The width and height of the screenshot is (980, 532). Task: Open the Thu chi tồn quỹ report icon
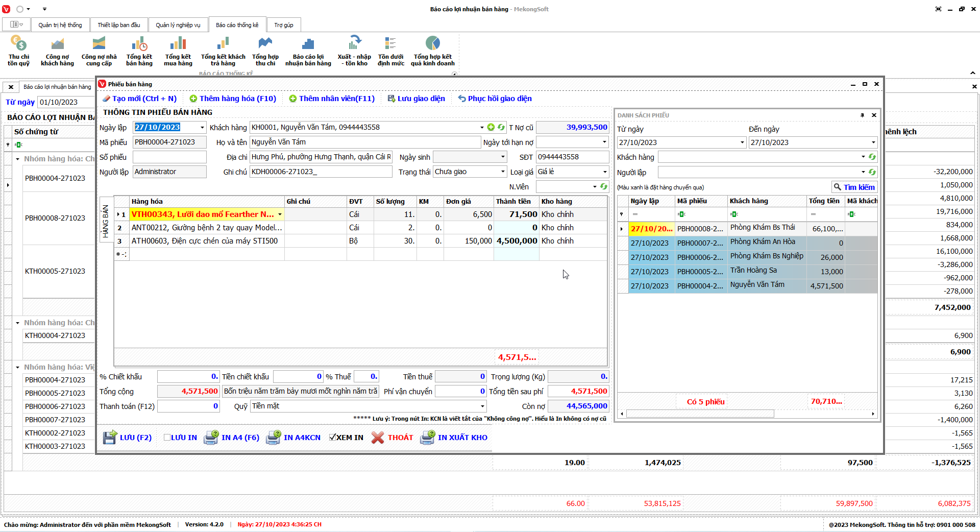coord(18,44)
